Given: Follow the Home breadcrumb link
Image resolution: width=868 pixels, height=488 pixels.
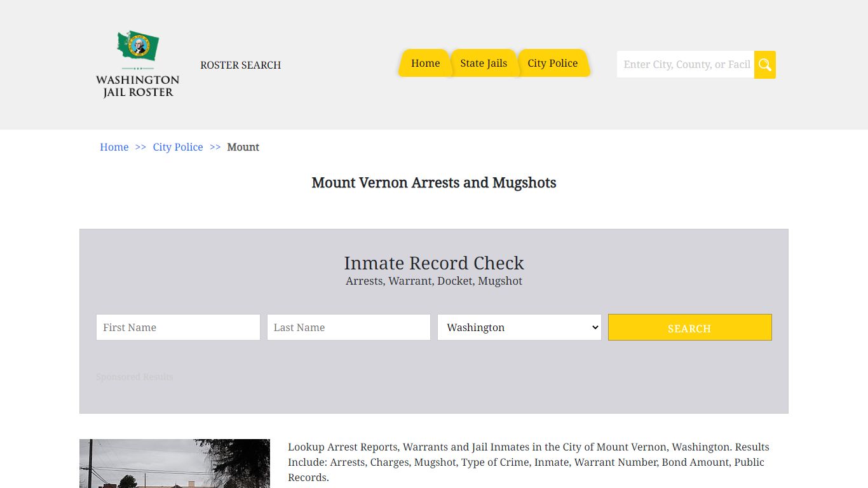Looking at the screenshot, I should point(114,147).
